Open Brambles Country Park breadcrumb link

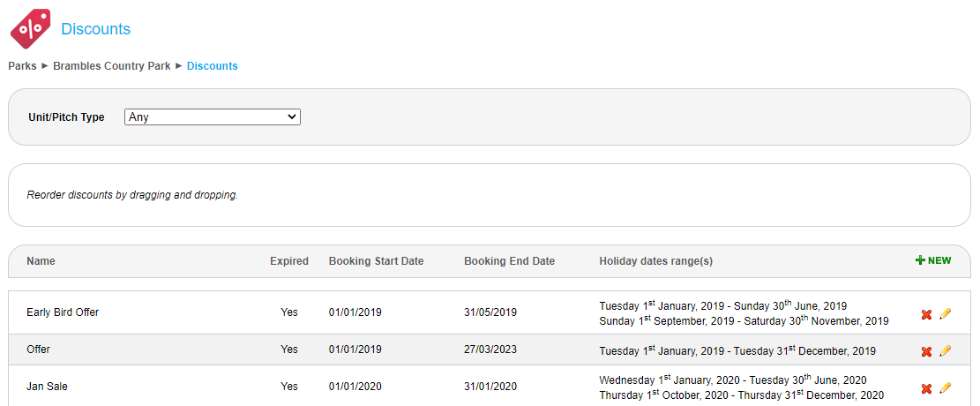pos(112,66)
